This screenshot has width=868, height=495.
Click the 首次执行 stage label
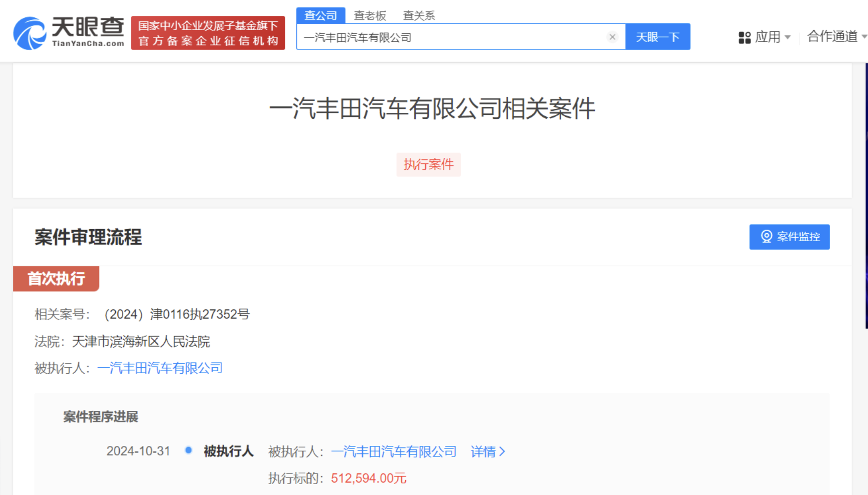(x=56, y=279)
